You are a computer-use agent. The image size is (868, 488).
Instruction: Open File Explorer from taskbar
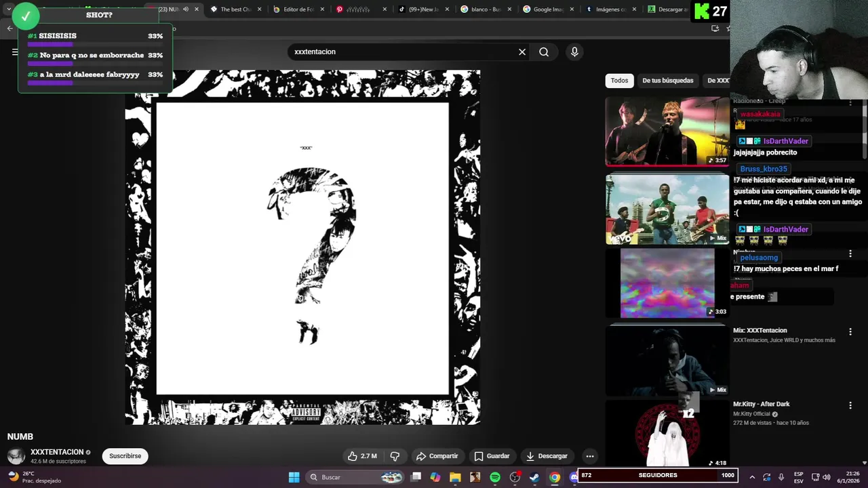coord(455,477)
